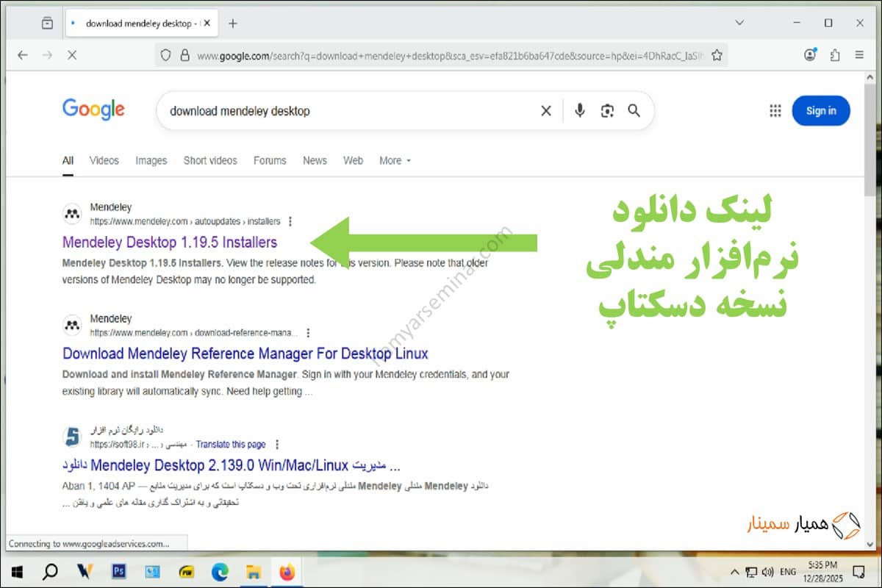882x588 pixels.
Task: Open options menu for soft98.ir result
Action: [x=277, y=444]
